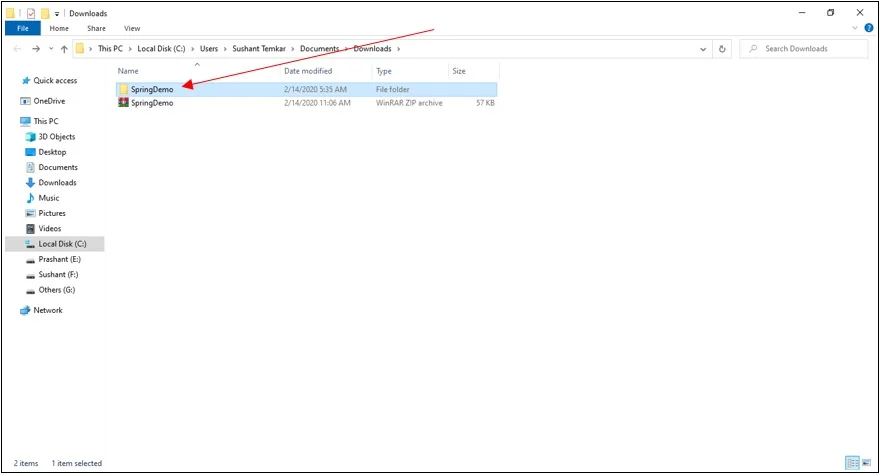Click the Back navigation arrow
The width and height of the screenshot is (880, 474).
[17, 49]
